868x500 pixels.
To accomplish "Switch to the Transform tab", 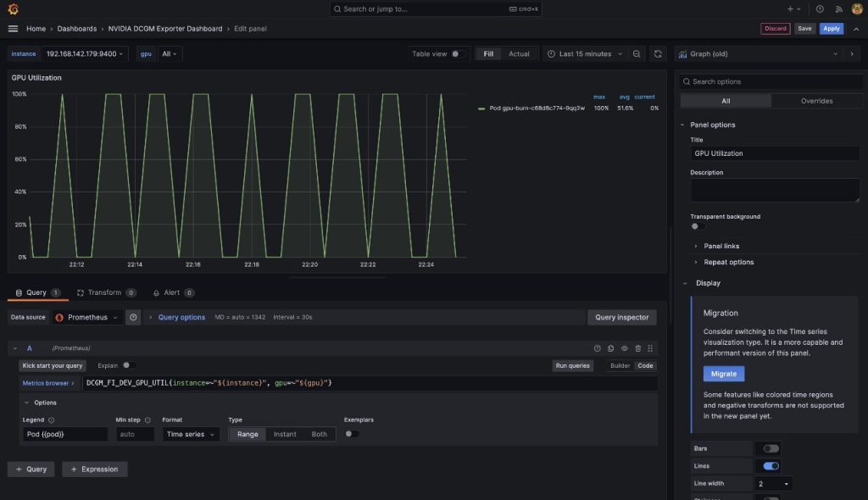I will (106, 292).
